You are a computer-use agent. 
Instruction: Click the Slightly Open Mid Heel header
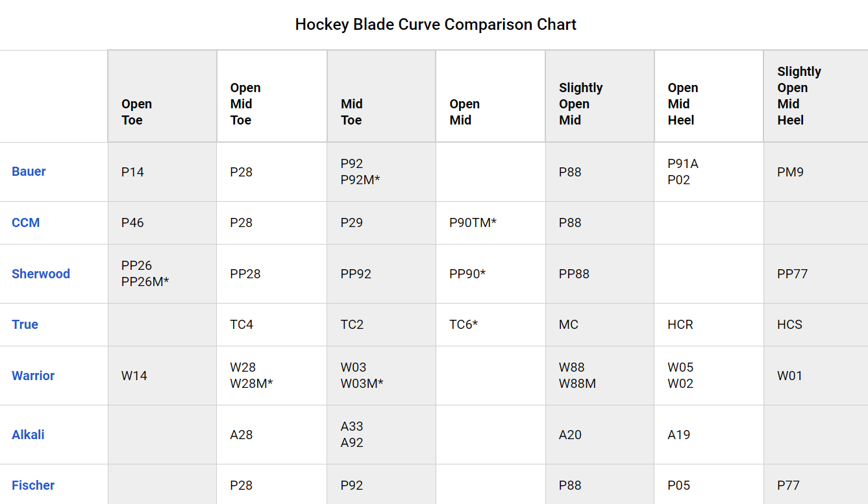pos(799,96)
